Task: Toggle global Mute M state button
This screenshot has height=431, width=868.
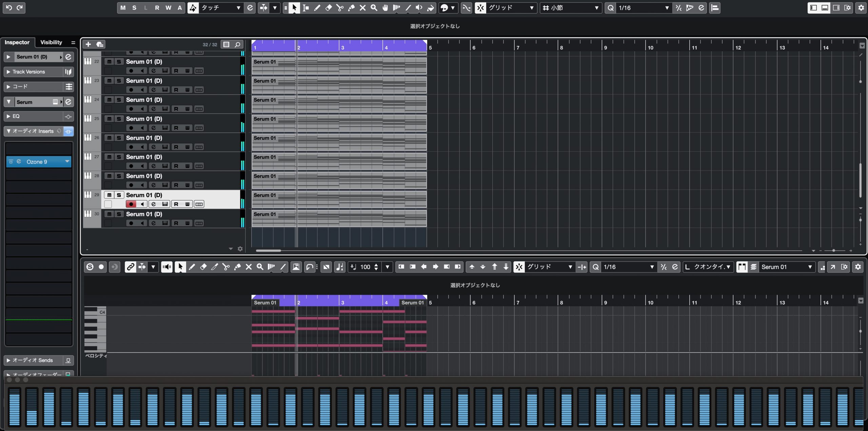Action: point(123,8)
